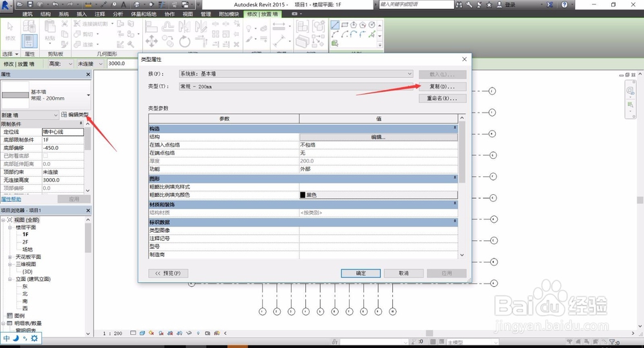644x348 pixels.
Task: Select the Move tool four-arrow icon
Action: 151,41
